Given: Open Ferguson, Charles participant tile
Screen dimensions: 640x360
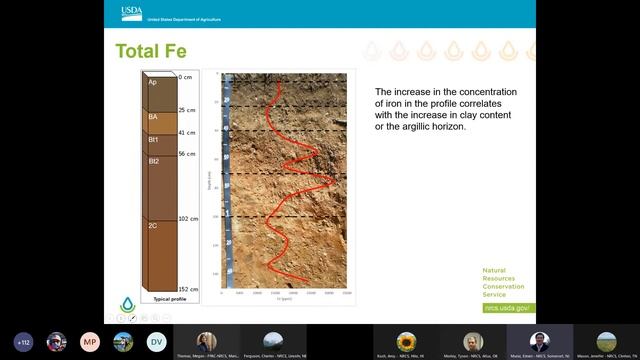Looking at the screenshot, I should (273, 342).
